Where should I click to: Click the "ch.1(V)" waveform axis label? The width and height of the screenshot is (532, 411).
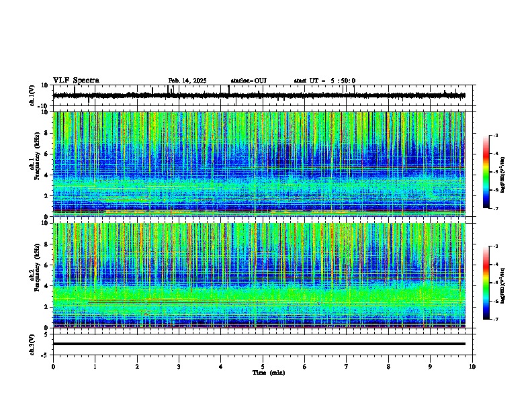tap(32, 95)
